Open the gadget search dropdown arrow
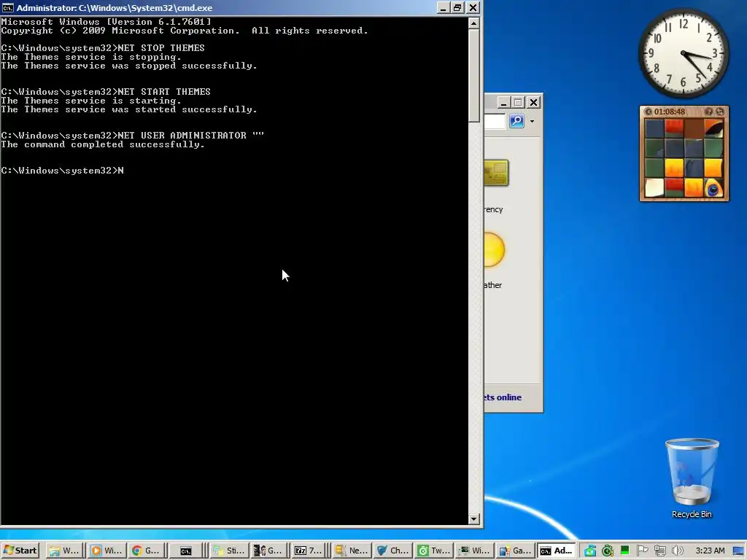The width and height of the screenshot is (747, 560). pyautogui.click(x=532, y=121)
